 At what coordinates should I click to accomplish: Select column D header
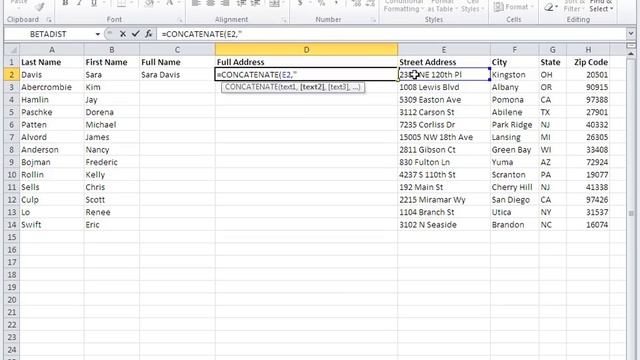(x=306, y=50)
